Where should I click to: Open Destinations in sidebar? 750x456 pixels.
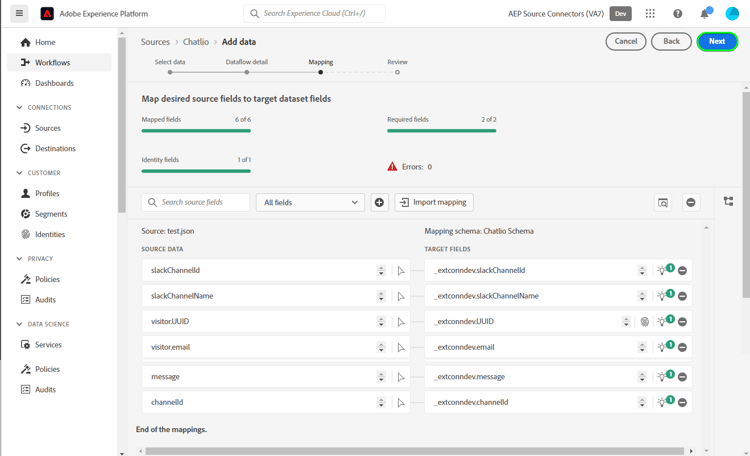pos(55,149)
